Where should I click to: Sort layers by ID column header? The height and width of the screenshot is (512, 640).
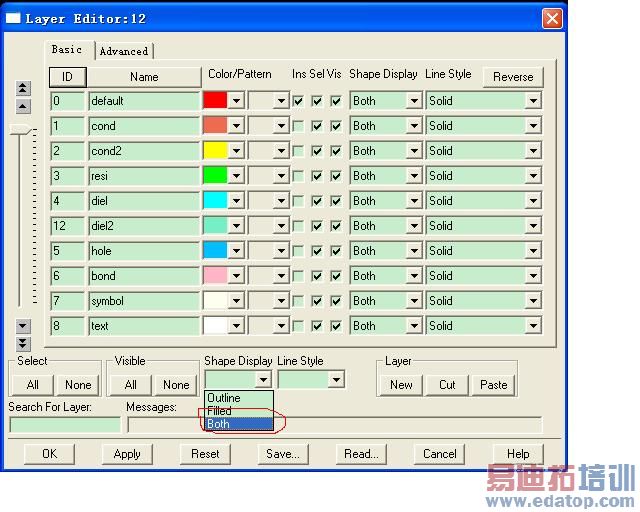click(68, 77)
